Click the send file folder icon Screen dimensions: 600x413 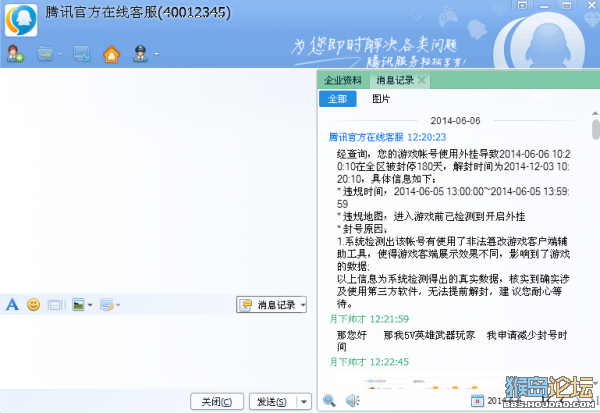pyautogui.click(x=46, y=54)
